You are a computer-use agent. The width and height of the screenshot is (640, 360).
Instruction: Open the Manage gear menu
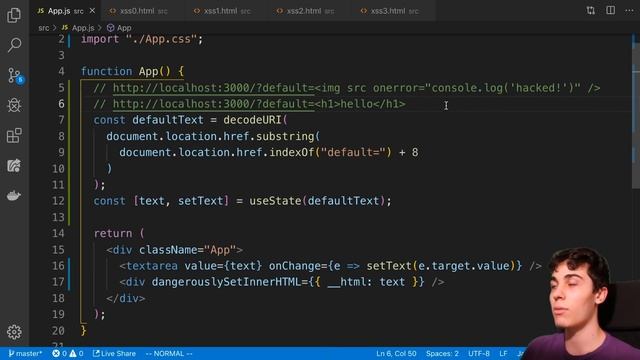pyautogui.click(x=14, y=332)
